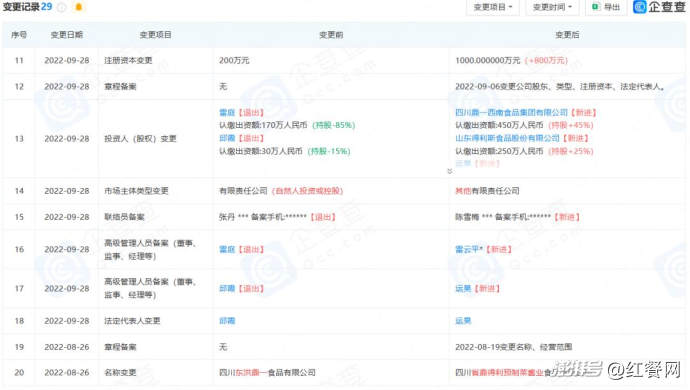This screenshot has height=390, width=690.
Task: Open the 变更时间 filter dropdown
Action: click(x=552, y=7)
